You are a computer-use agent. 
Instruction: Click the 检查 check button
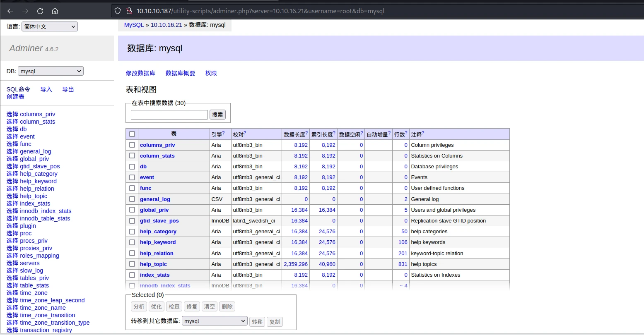point(174,306)
